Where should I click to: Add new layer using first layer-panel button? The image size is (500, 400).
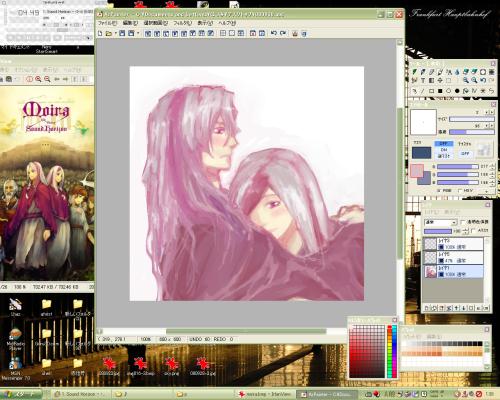pyautogui.click(x=427, y=308)
